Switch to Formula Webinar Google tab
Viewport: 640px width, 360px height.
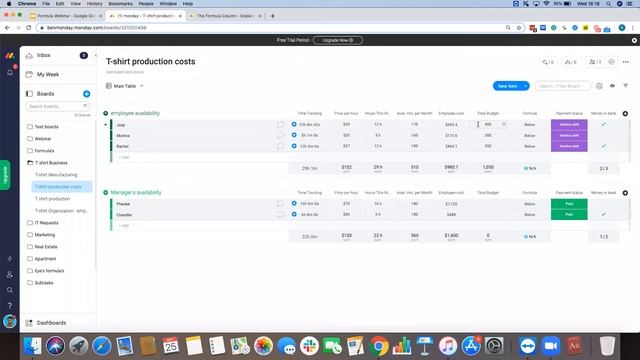tap(65, 16)
